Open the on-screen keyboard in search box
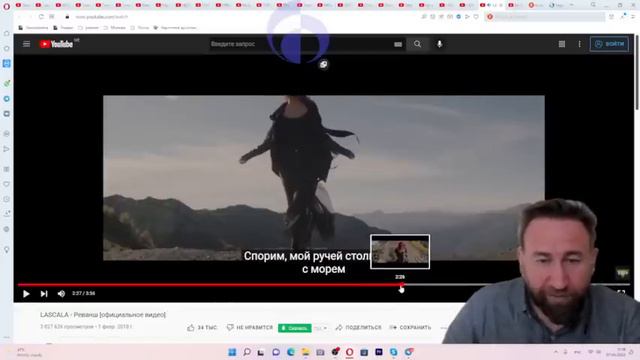640x360 pixels. (398, 44)
